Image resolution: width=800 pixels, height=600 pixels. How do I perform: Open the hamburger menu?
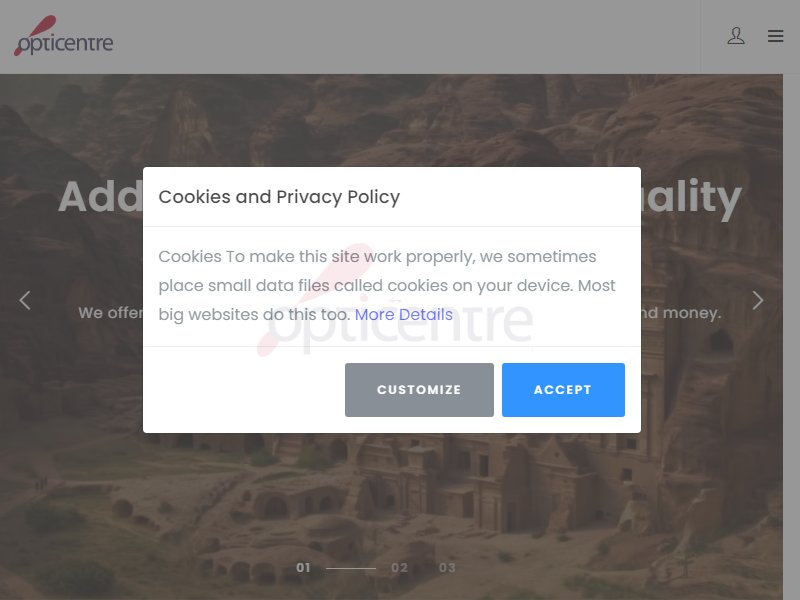coord(776,36)
